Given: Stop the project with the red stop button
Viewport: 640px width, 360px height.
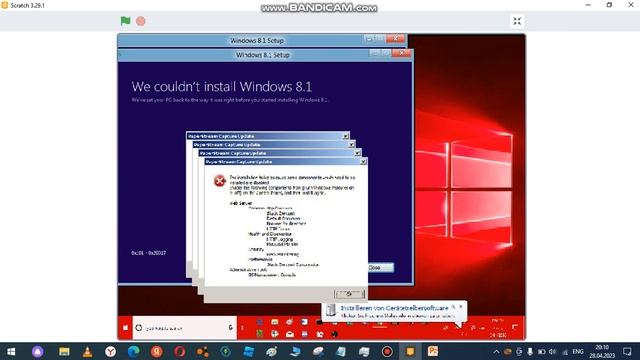Looking at the screenshot, I should pos(141,21).
